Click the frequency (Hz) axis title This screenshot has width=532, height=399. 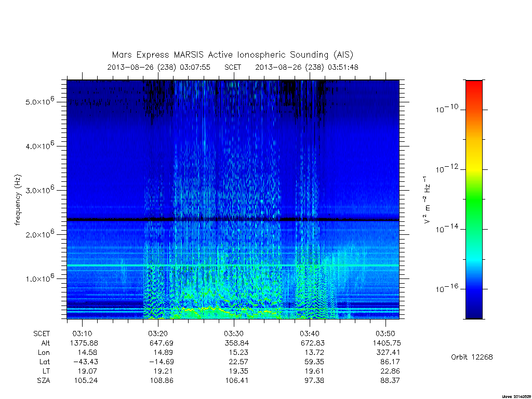(18, 199)
